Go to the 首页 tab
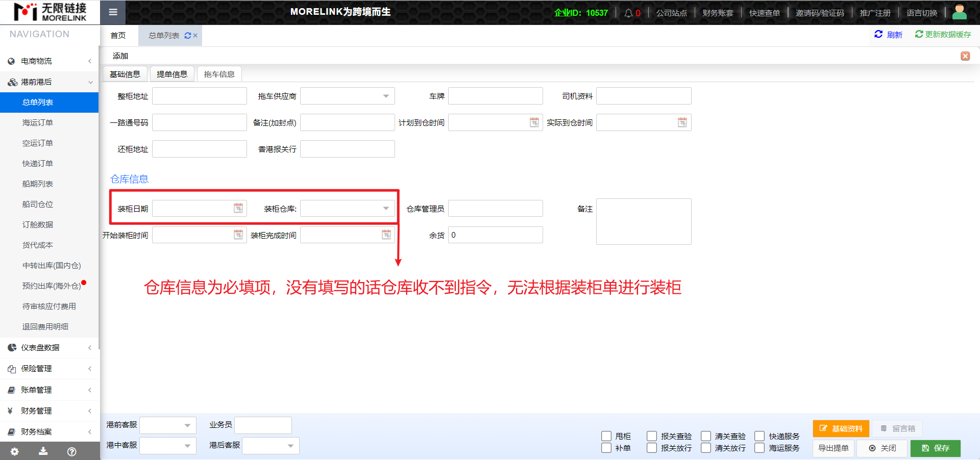 click(x=118, y=36)
